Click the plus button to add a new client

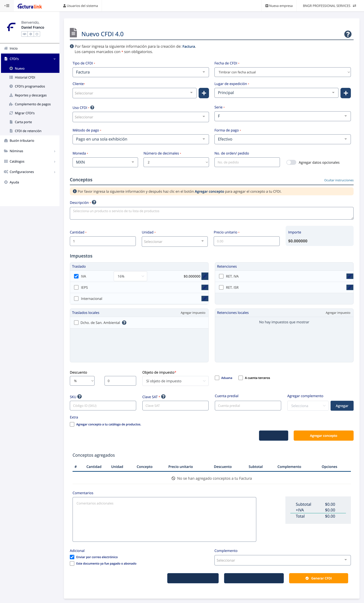[x=204, y=93]
